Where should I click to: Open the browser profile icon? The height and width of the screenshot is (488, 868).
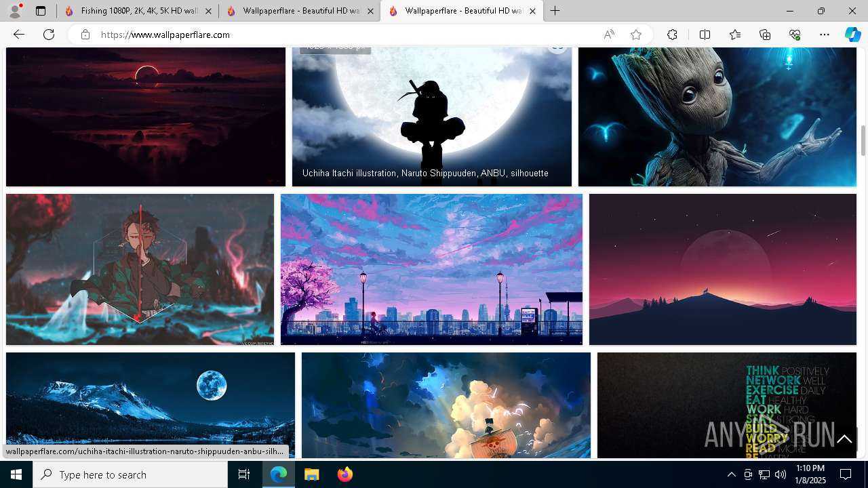tap(15, 11)
